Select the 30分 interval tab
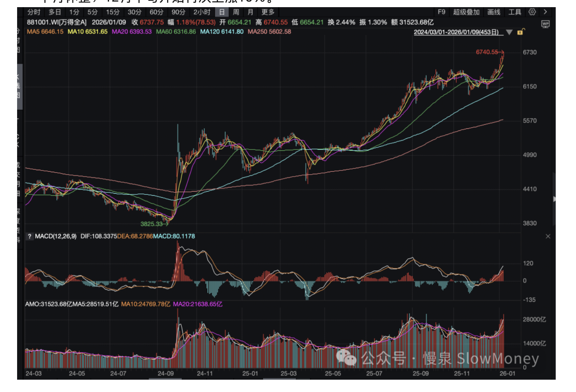The width and height of the screenshot is (576, 392). point(134,12)
